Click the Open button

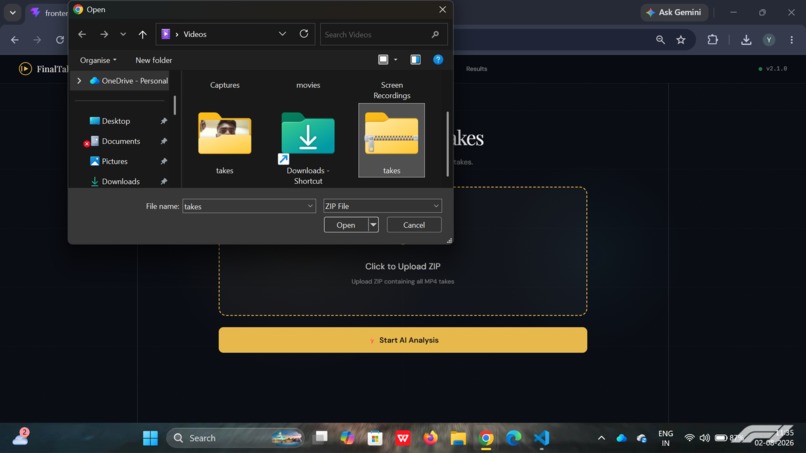pyautogui.click(x=346, y=225)
